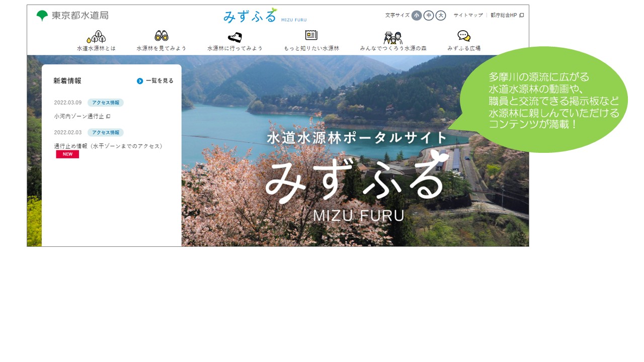Open the みずふる広場 menu
The image size is (644, 362).
[x=464, y=48]
